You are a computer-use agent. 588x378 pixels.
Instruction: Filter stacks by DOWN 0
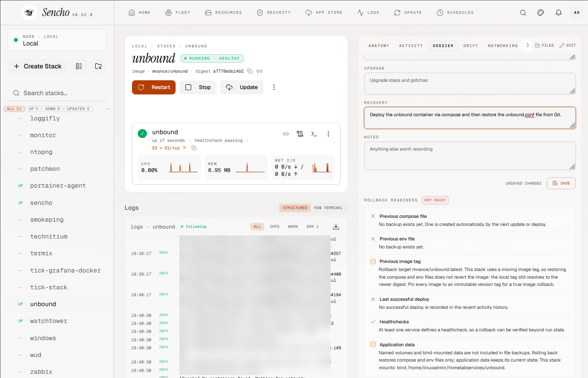(x=52, y=109)
